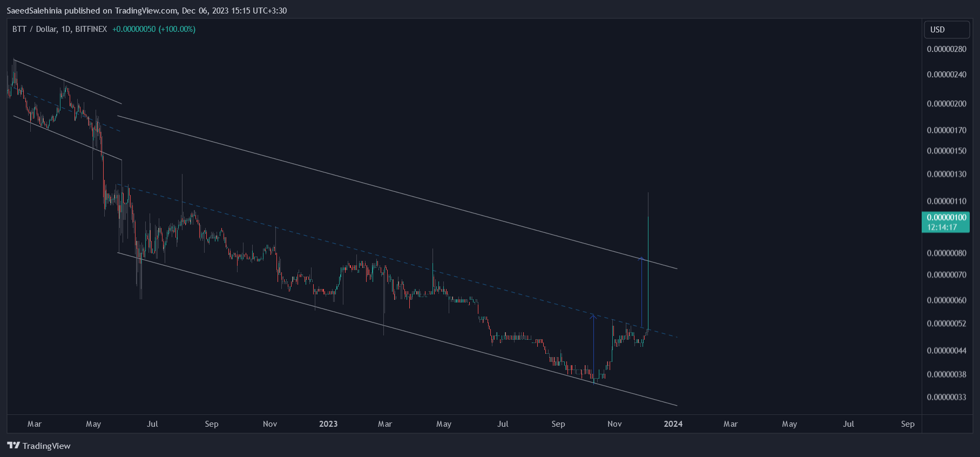
Task: Click the 0.00000033 price axis label
Action: 947,397
